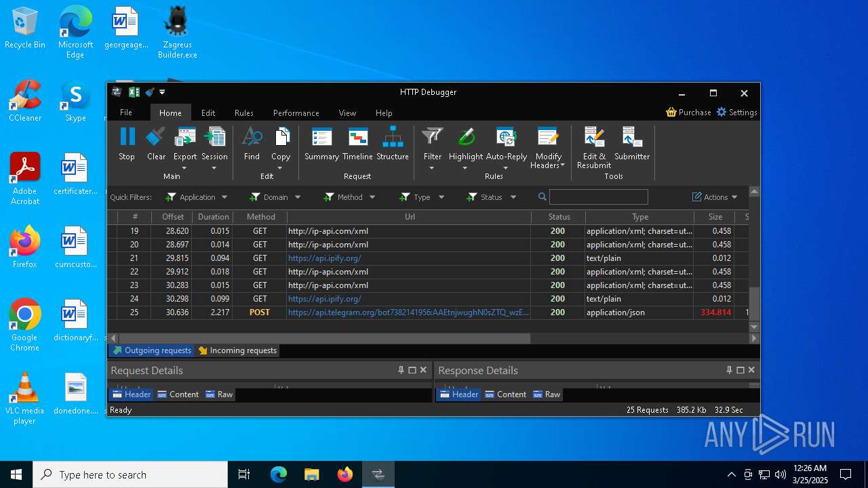Click the Purchase button

coord(688,113)
